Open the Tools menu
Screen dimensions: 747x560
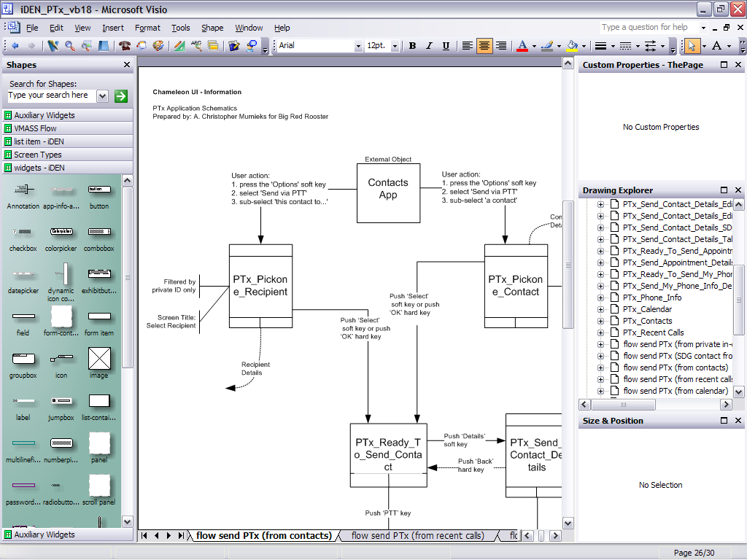coord(181,28)
